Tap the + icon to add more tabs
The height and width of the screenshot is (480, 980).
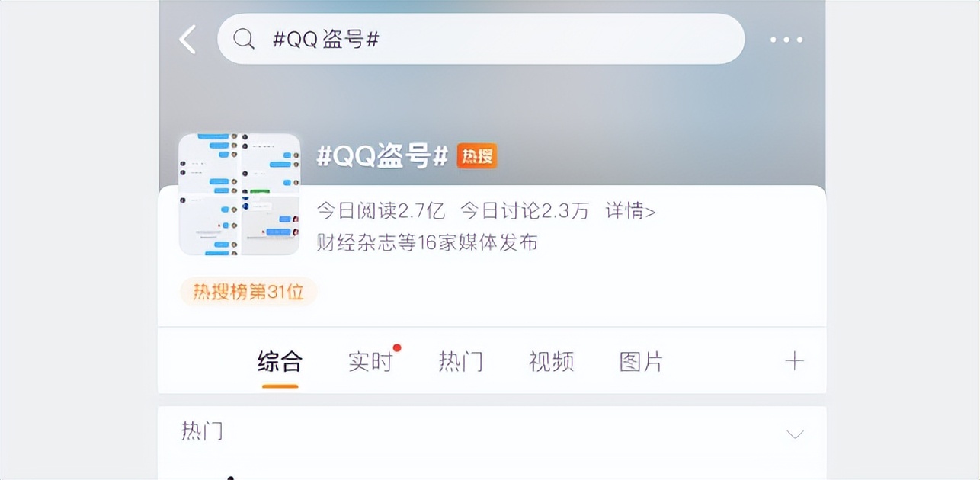(795, 360)
